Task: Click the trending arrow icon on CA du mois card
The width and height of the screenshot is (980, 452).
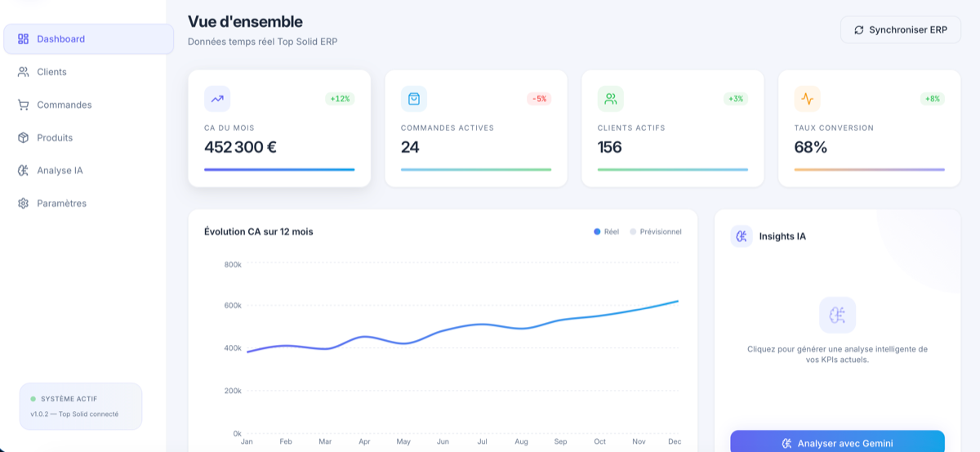Action: (217, 99)
